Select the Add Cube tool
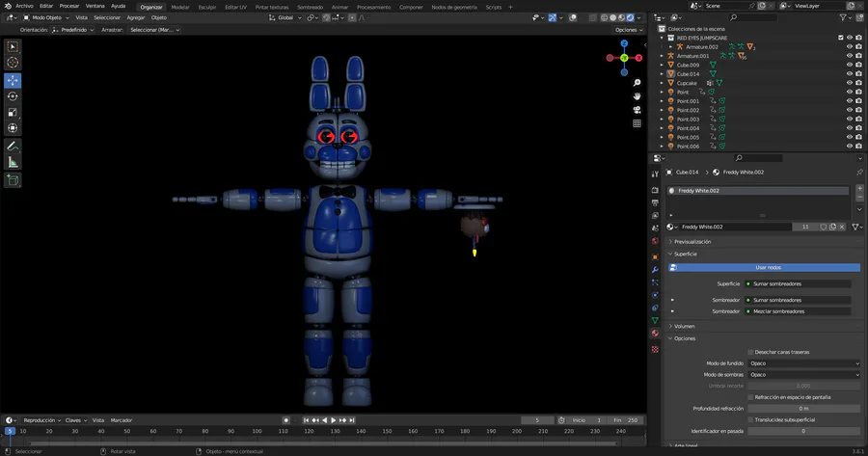Image resolution: width=868 pixels, height=456 pixels. pyautogui.click(x=13, y=180)
